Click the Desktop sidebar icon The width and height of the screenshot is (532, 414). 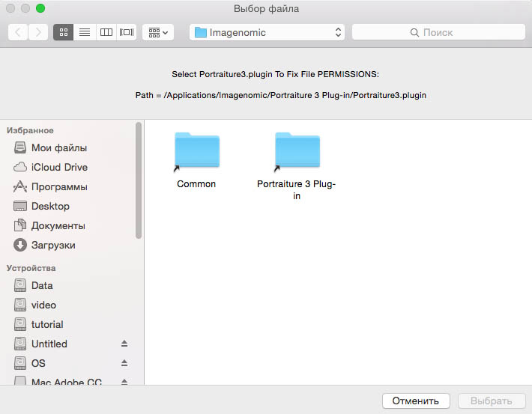point(20,206)
